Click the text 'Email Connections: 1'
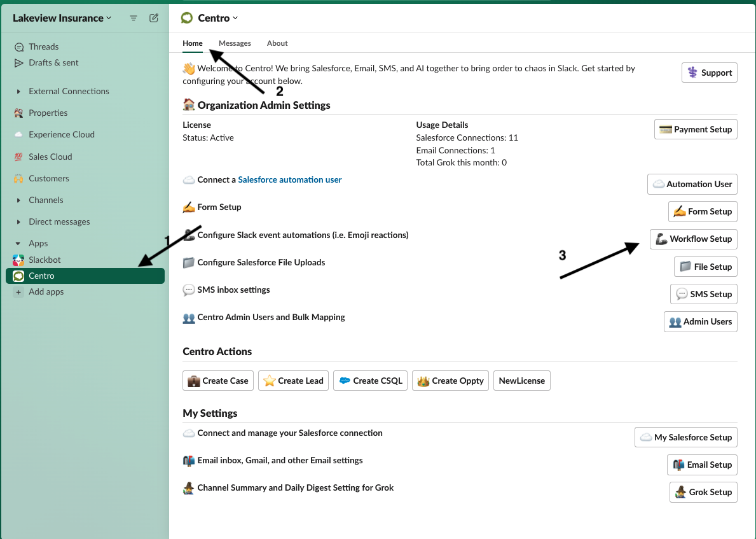756x539 pixels. click(456, 151)
